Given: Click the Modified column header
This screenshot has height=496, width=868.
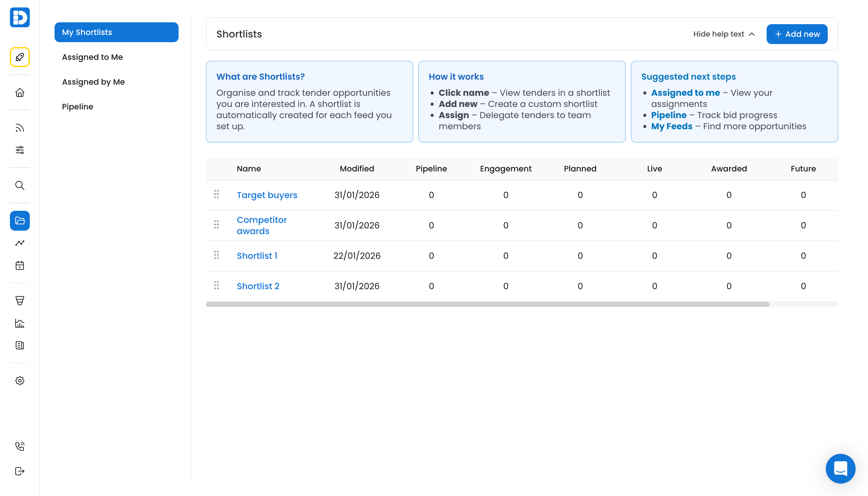Looking at the screenshot, I should pos(357,169).
